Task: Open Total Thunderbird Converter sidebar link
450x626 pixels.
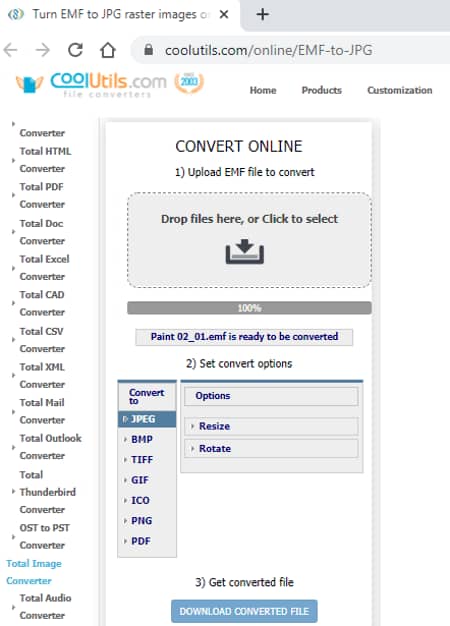Action: coord(48,492)
